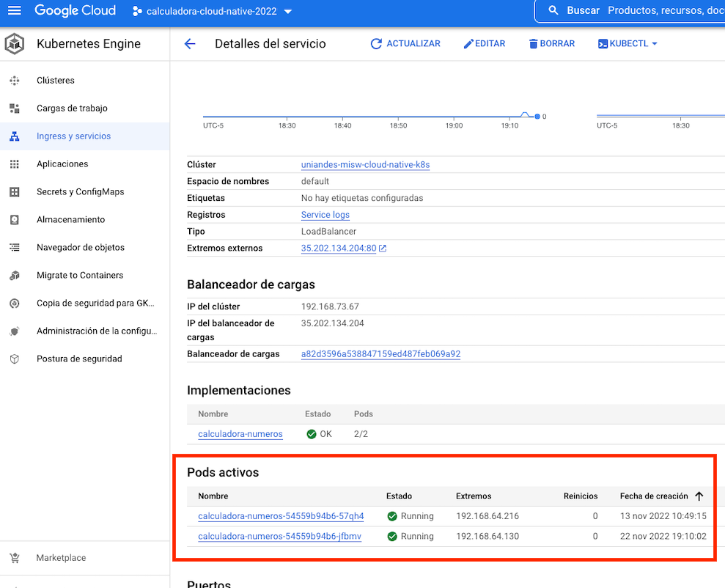Viewport: 725px width, 588px height.
Task: Open pod calculadora-numeros-54559b94b6-jfbmv
Action: [x=279, y=536]
